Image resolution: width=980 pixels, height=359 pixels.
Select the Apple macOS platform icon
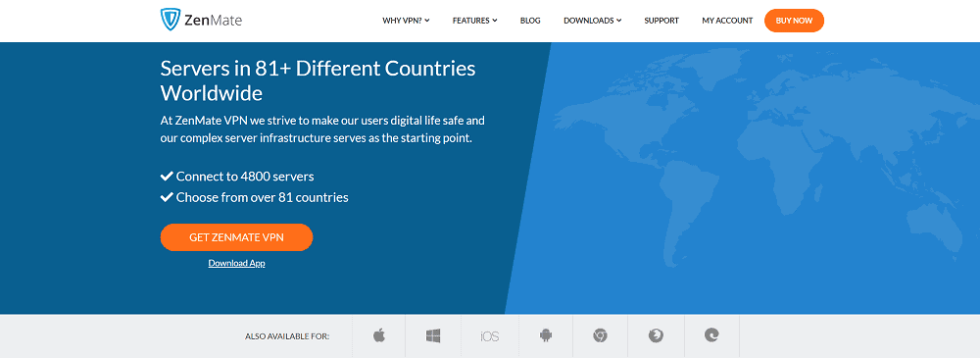click(378, 335)
